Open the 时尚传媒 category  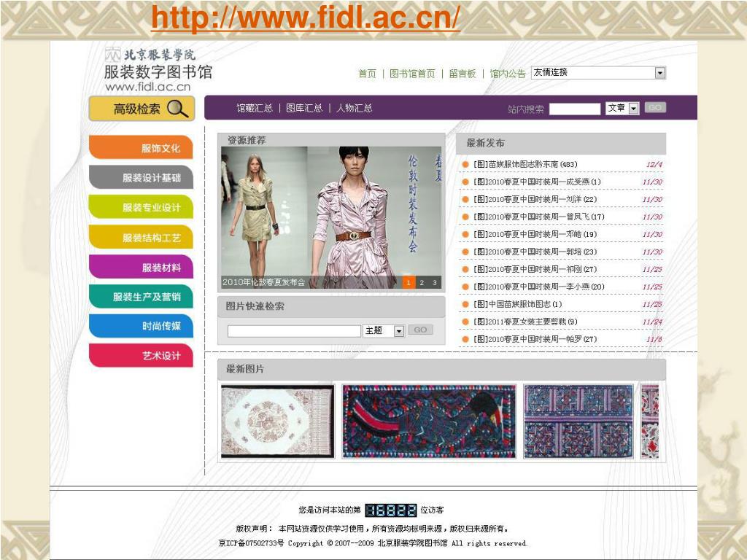point(141,326)
